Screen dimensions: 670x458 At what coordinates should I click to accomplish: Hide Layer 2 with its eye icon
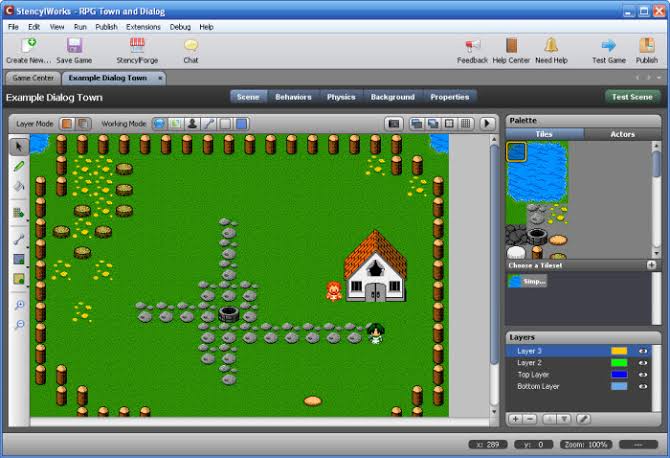pyautogui.click(x=643, y=363)
